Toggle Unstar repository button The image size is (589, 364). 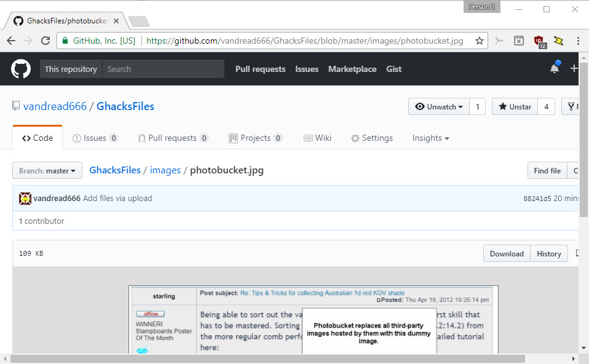tap(515, 107)
